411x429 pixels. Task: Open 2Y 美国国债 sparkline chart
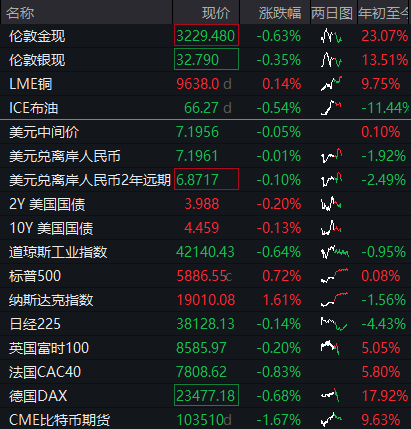pyautogui.click(x=331, y=204)
